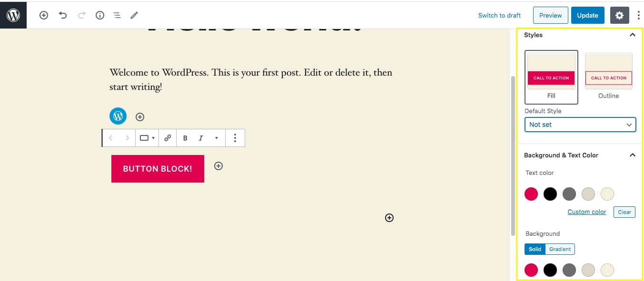The width and height of the screenshot is (644, 281).
Task: Open settings gear in top bar
Action: tap(619, 15)
